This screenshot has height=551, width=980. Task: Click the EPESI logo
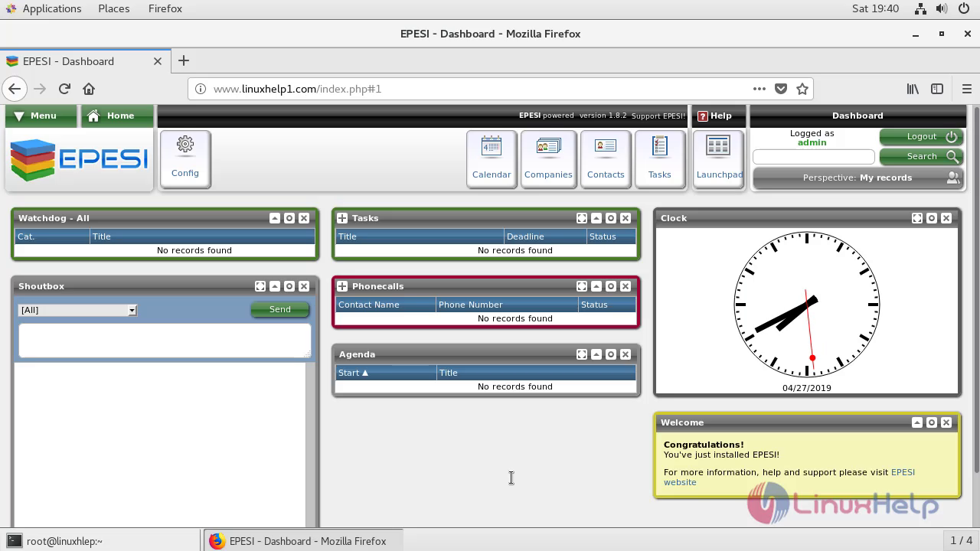tap(79, 159)
